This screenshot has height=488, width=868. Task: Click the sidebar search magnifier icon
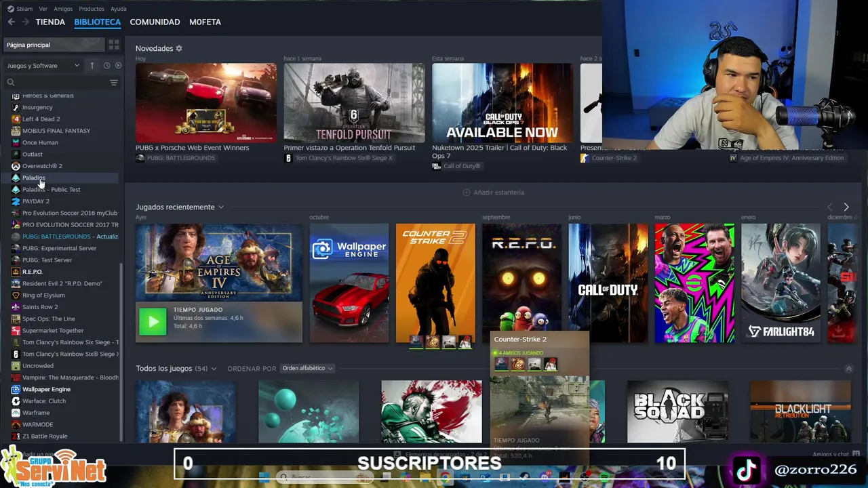click(11, 83)
